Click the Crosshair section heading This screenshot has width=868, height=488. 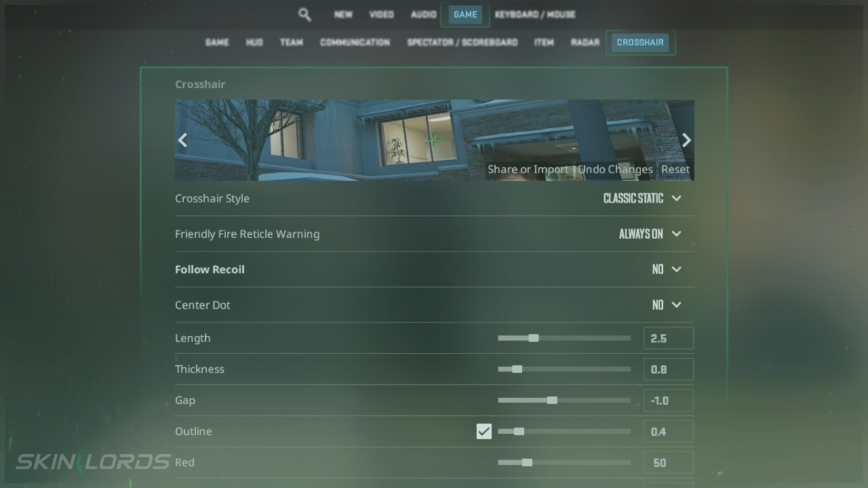pos(200,84)
